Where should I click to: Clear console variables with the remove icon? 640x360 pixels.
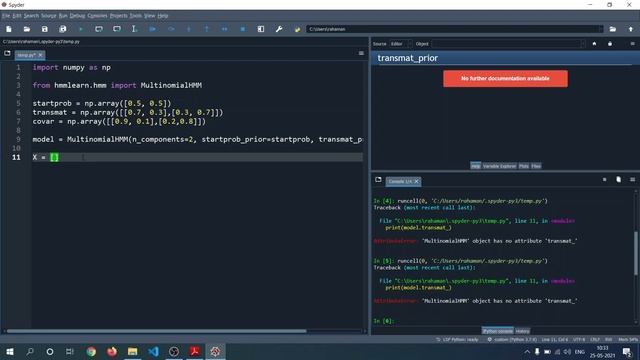click(x=618, y=180)
